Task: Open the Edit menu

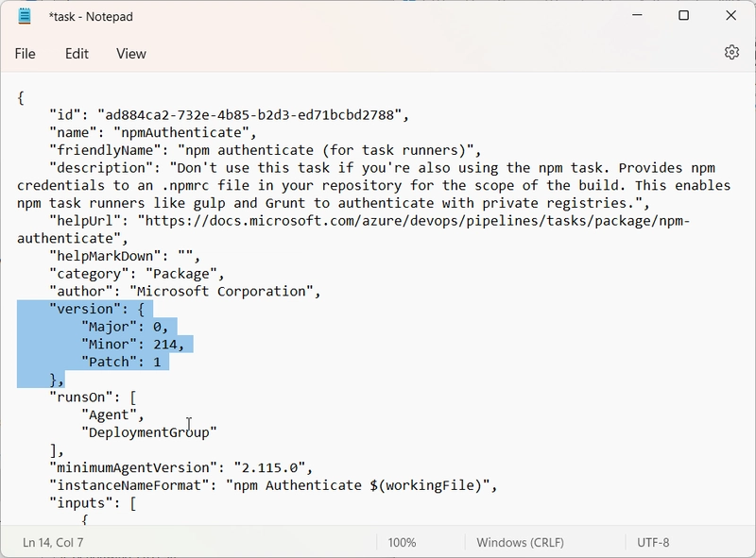Action: pyautogui.click(x=77, y=54)
